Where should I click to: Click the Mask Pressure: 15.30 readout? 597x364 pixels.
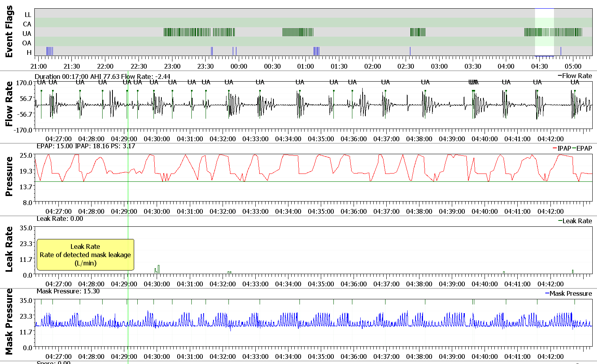68,291
